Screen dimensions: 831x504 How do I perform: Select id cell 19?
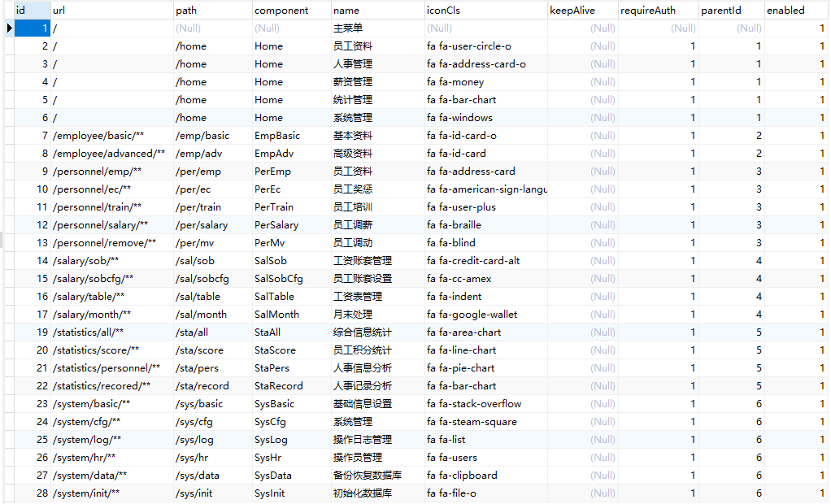click(33, 332)
